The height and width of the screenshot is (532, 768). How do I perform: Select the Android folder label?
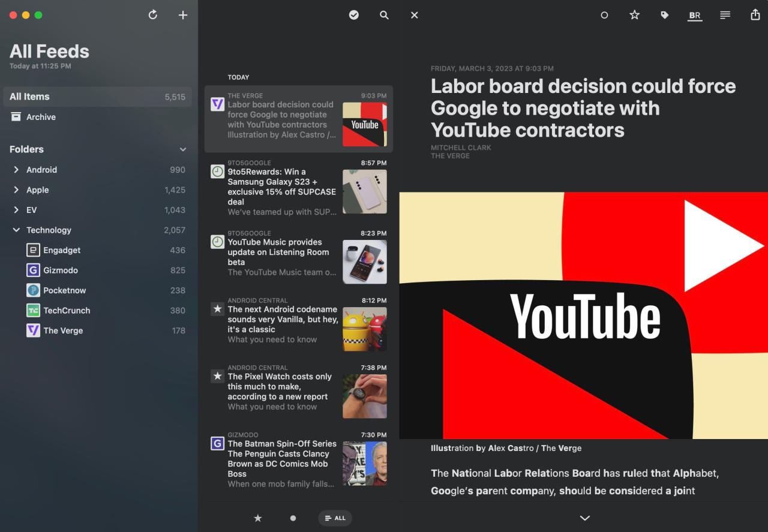[41, 170]
